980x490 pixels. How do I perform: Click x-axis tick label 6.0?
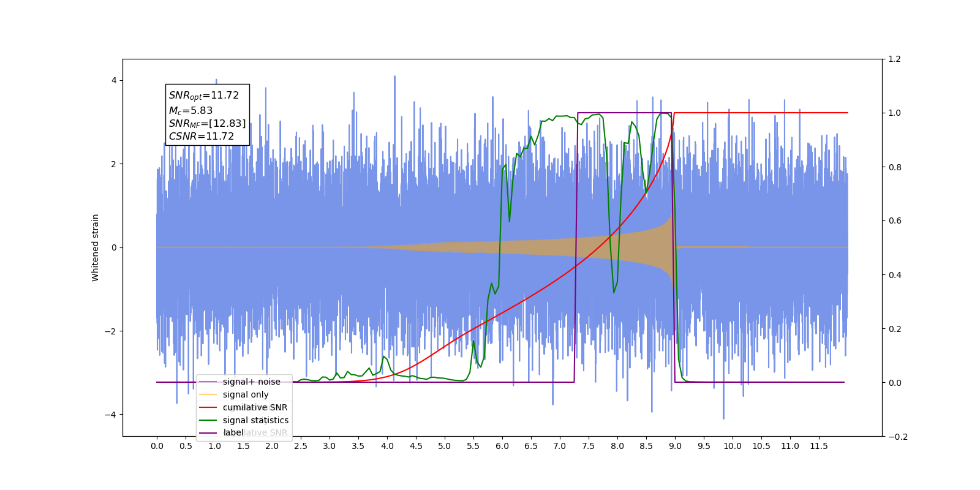coord(502,446)
